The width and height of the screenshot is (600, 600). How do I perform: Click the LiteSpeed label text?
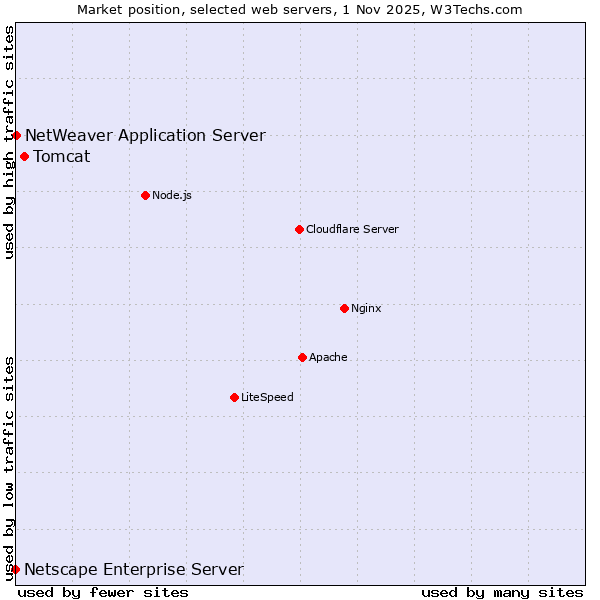pyautogui.click(x=267, y=397)
